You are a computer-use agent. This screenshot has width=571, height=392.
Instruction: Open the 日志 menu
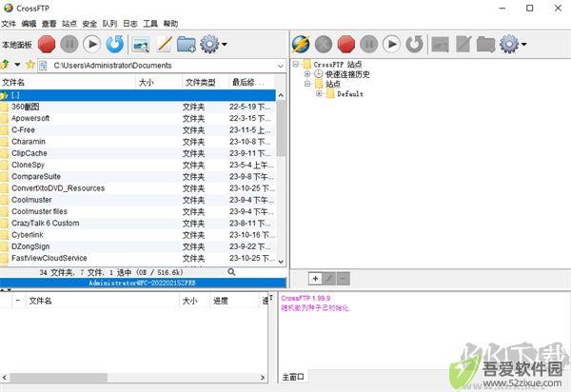tap(130, 24)
